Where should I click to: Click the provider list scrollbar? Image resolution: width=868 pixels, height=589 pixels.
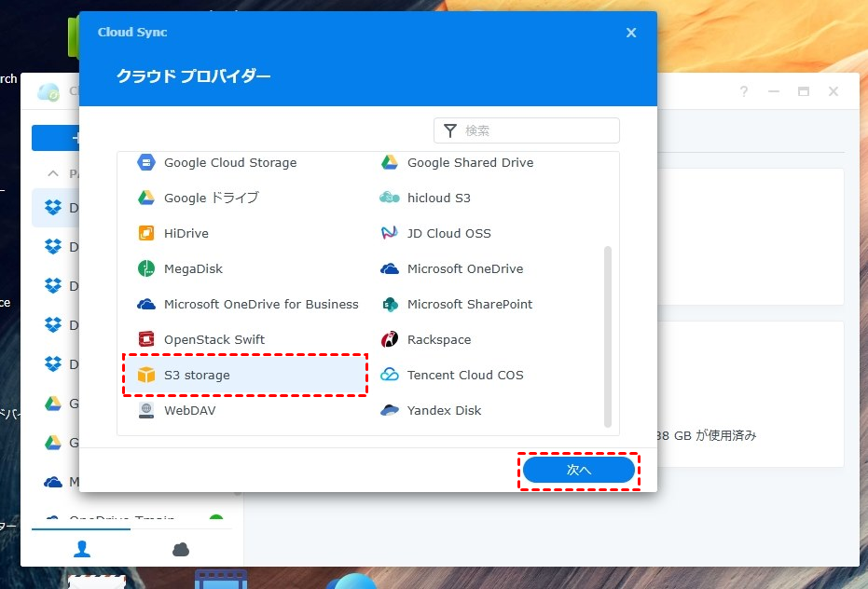[608, 336]
